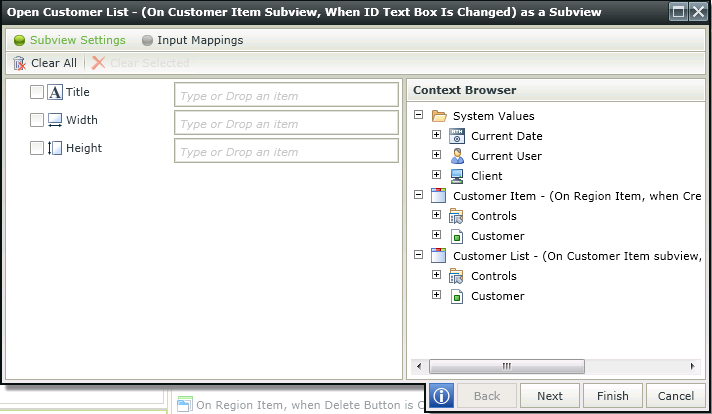712x414 pixels.
Task: Click the Cancel button
Action: (x=676, y=396)
